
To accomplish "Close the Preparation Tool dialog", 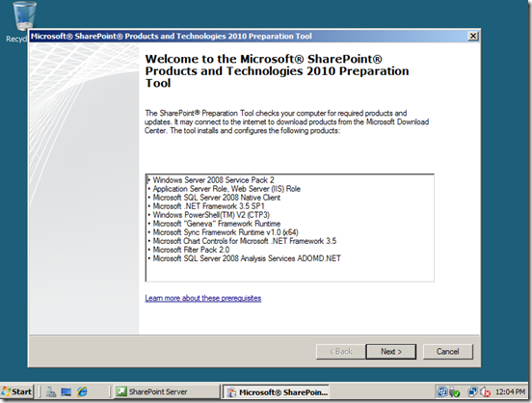I will click(473, 36).
